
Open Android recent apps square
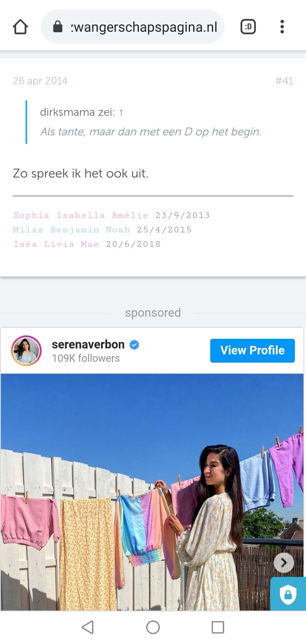tap(218, 627)
